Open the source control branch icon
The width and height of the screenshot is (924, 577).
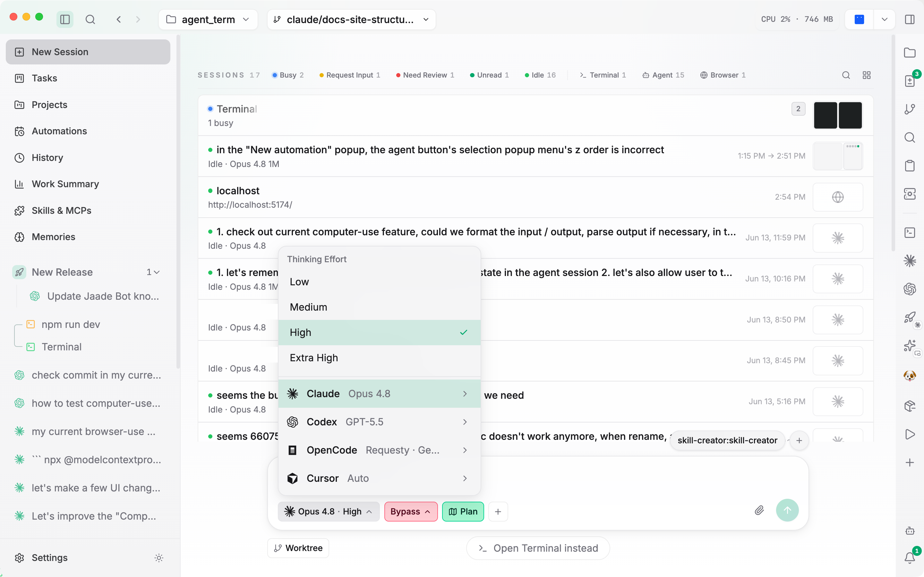910,109
